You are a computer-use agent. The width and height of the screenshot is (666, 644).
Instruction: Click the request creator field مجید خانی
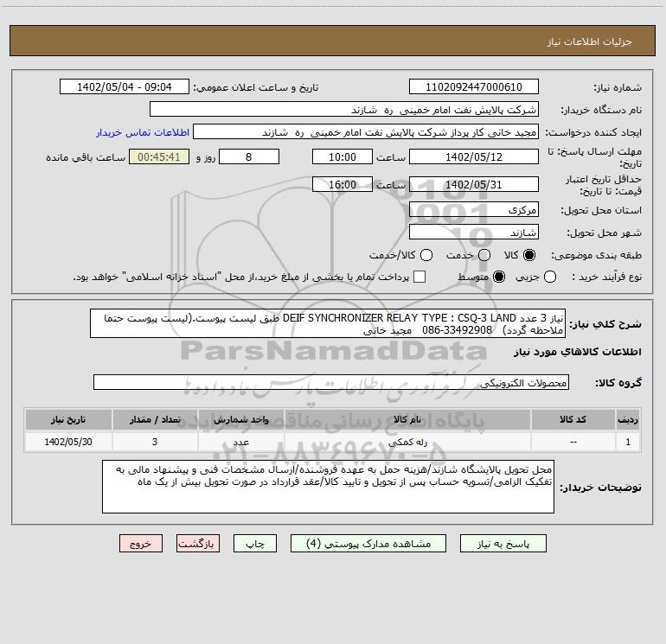coord(366,131)
